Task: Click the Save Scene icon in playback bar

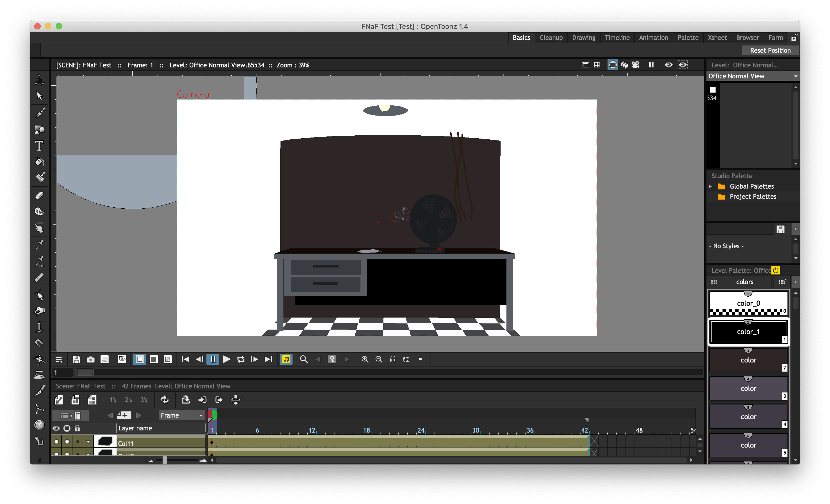Action: pos(76,360)
